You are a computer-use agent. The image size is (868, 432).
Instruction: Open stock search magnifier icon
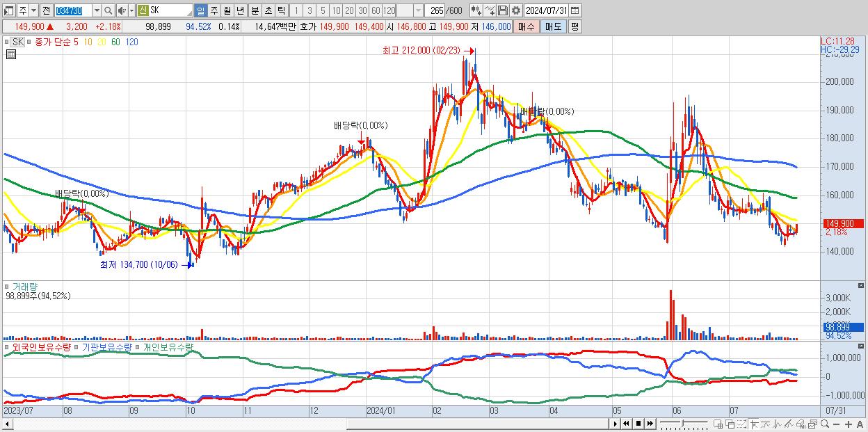108,10
